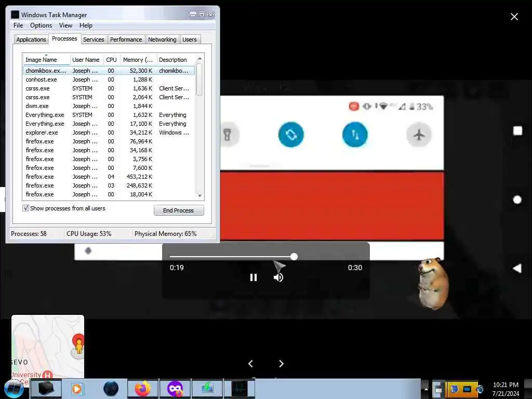Click the red recording icon in the phone status bar
532x399 pixels.
353,107
